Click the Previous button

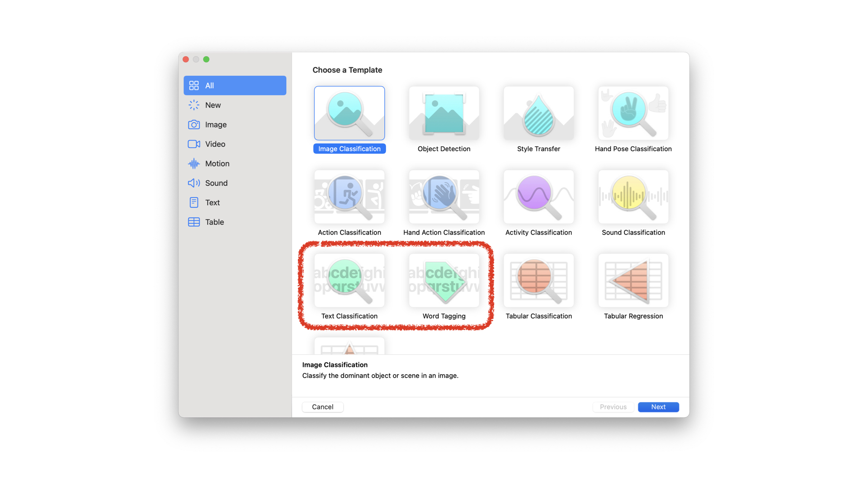[x=613, y=407]
